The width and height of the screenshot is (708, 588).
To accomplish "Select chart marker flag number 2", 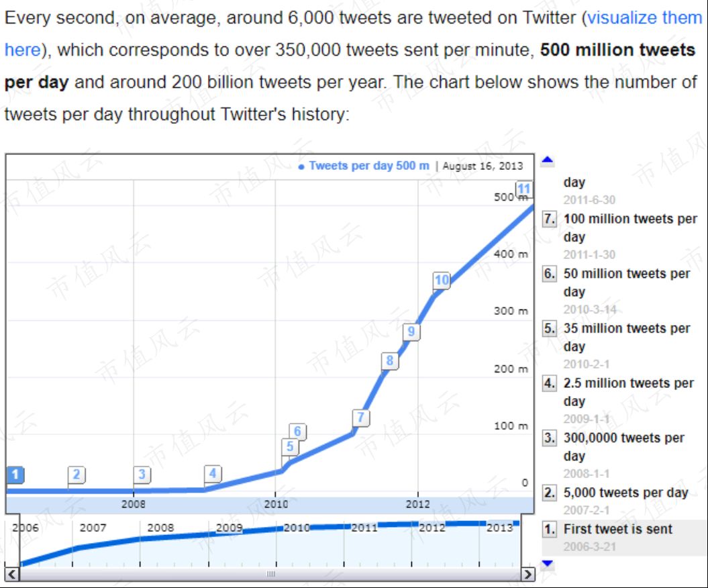I will tap(77, 475).
